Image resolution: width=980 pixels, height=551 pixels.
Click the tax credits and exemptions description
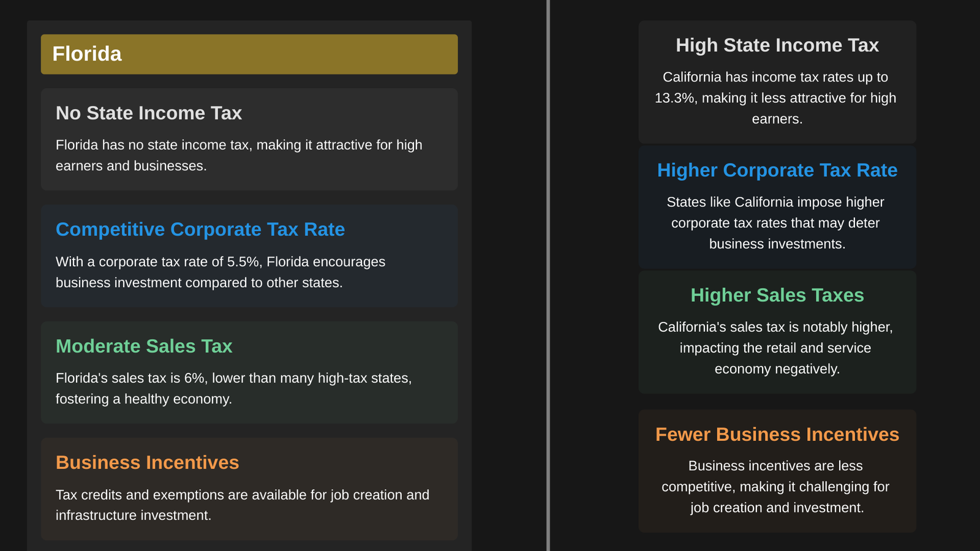click(243, 505)
